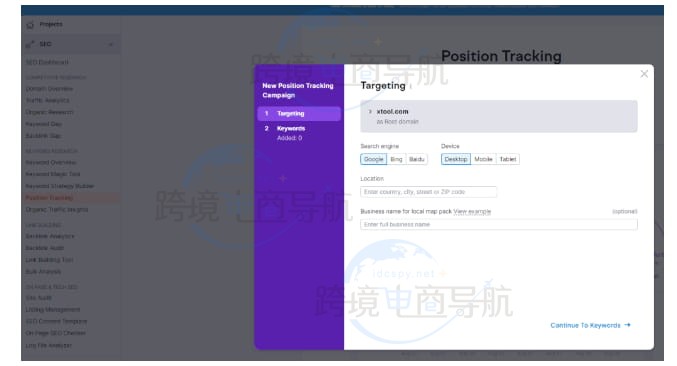Screen dimensions: 677x366
Task: Choose Desktop as the device
Action: pos(456,159)
